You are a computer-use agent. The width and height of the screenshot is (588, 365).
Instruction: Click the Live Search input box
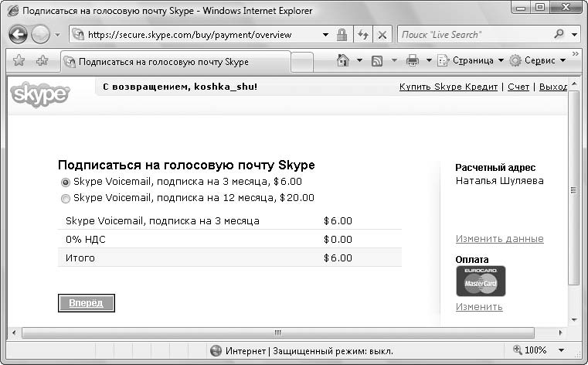click(x=474, y=35)
